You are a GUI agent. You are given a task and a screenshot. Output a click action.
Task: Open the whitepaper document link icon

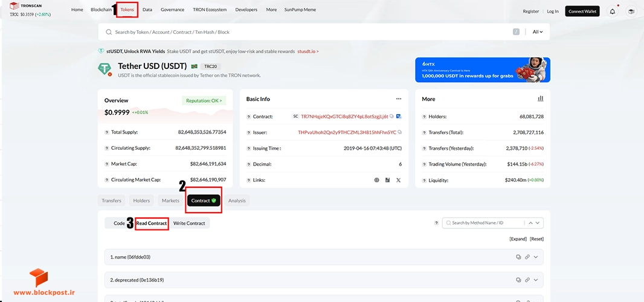point(387,180)
